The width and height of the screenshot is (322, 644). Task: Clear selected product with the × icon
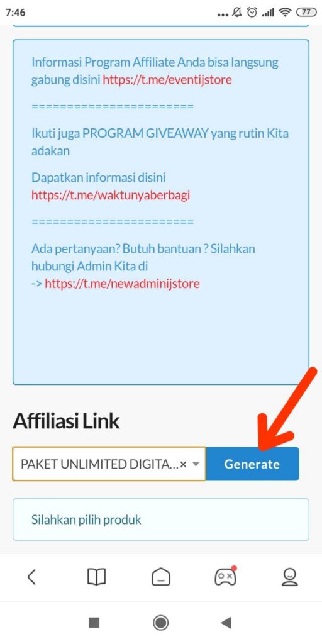[x=184, y=464]
